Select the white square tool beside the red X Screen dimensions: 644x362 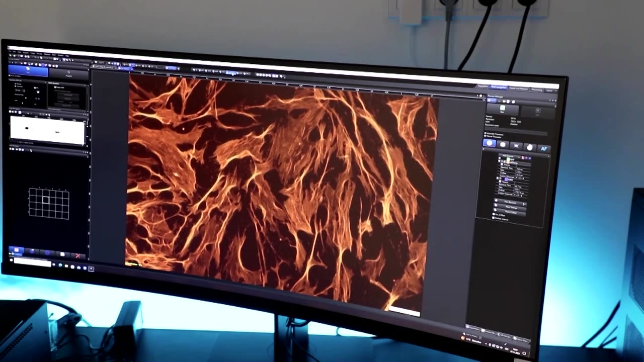tap(62, 254)
